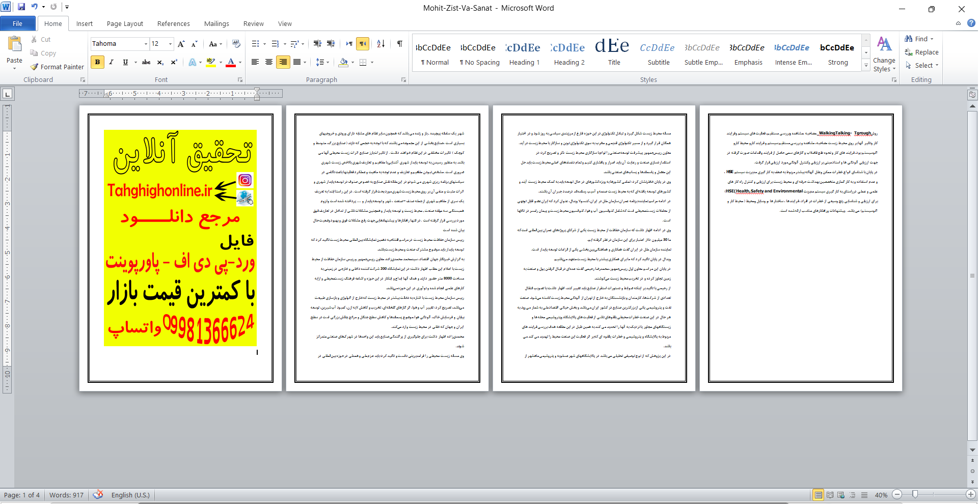Switch to the Review tab
Viewport: 980px width, 504px height.
pos(253,23)
